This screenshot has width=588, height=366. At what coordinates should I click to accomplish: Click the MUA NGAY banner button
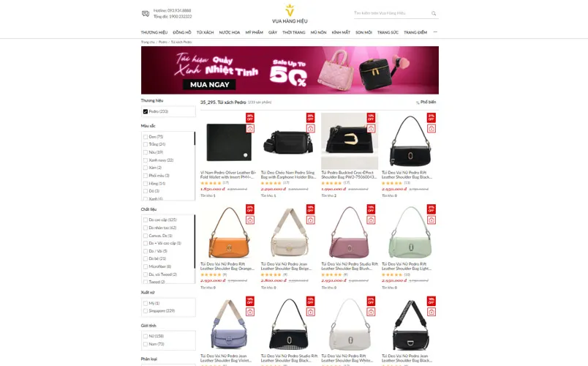tap(209, 84)
